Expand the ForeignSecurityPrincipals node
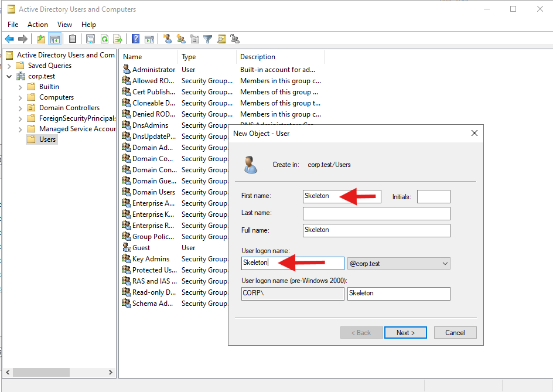The height and width of the screenshot is (392, 553). tap(20, 119)
